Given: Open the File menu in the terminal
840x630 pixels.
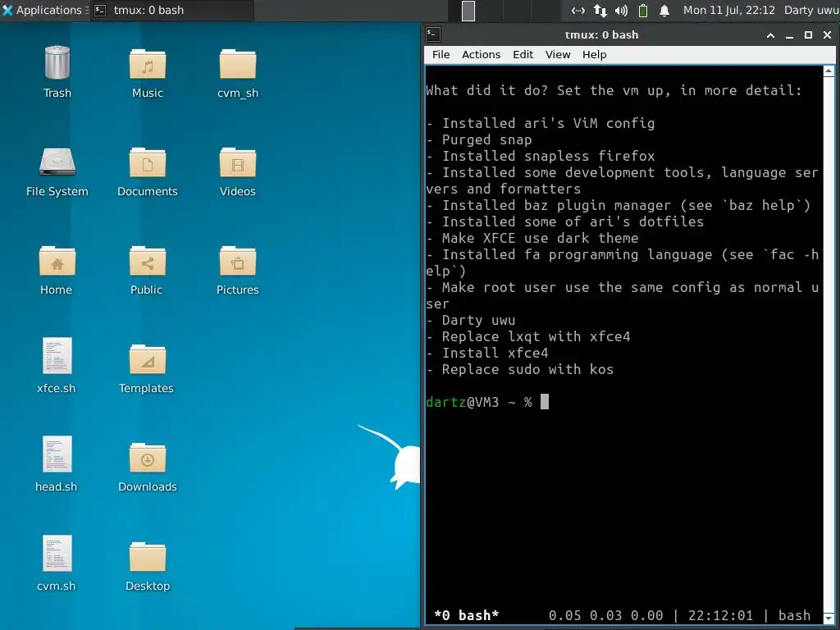Looking at the screenshot, I should (x=441, y=55).
